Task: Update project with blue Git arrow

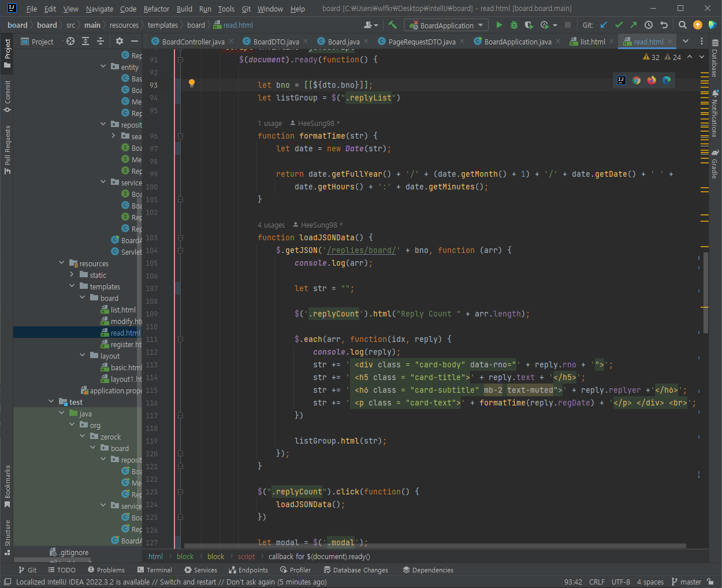Action: tap(604, 25)
